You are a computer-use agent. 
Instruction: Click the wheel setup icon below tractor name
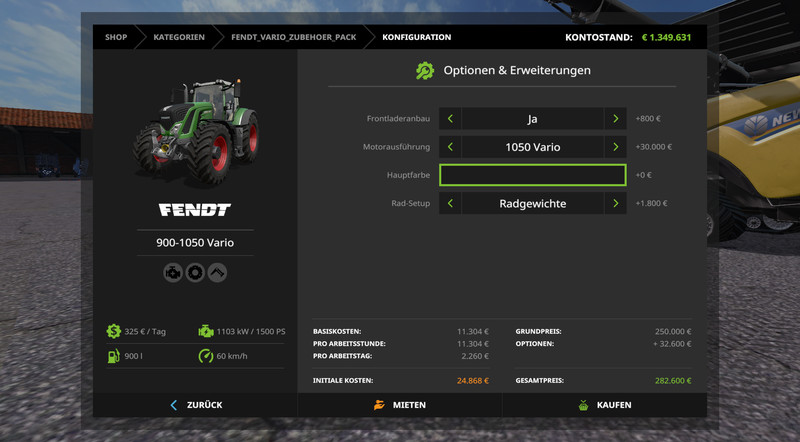[x=195, y=272]
